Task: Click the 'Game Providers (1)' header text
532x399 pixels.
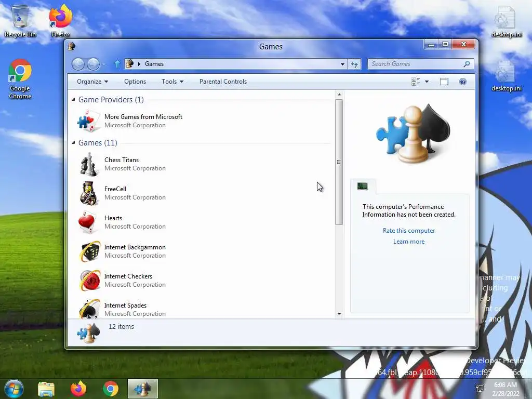Action: [111, 99]
